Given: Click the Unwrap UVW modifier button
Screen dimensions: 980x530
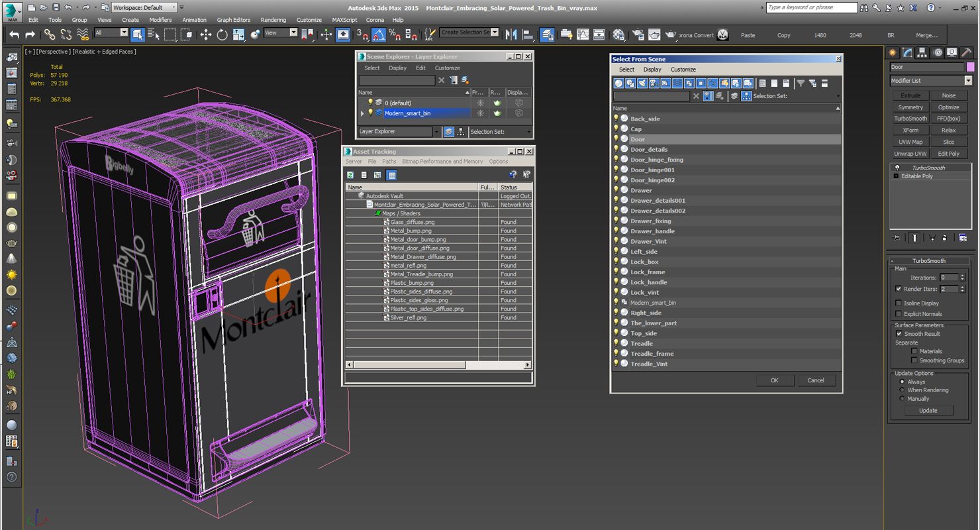Looking at the screenshot, I should 910,154.
